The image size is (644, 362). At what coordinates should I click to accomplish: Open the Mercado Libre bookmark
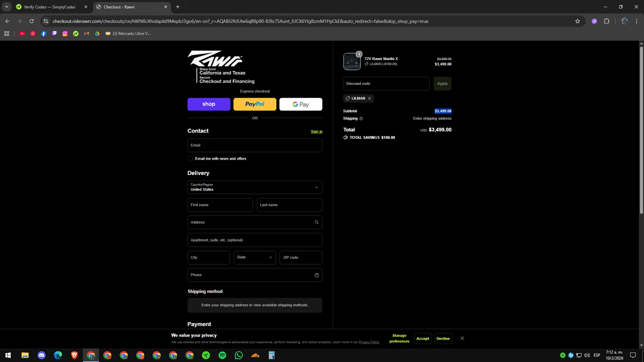128,33
